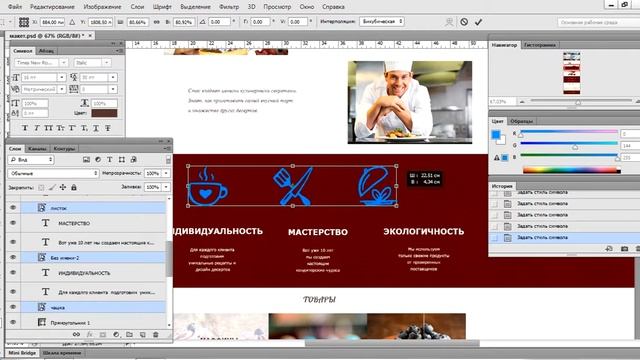Open the 'Шкала времени' timeline tab
640x360 pixels.
point(62,353)
